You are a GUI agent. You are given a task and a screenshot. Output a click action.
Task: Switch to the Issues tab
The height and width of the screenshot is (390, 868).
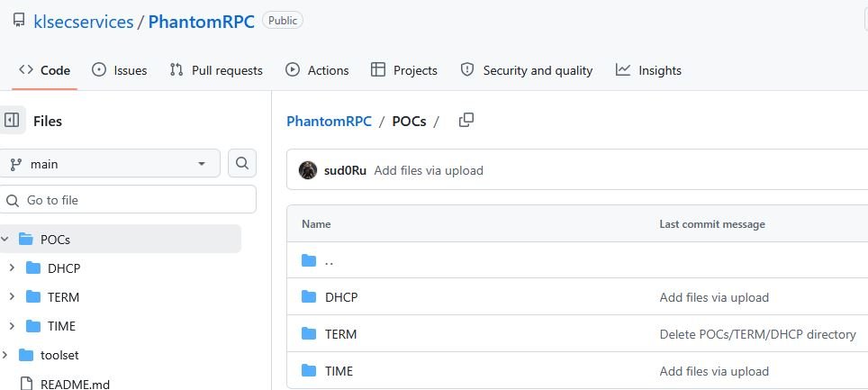pyautogui.click(x=119, y=70)
